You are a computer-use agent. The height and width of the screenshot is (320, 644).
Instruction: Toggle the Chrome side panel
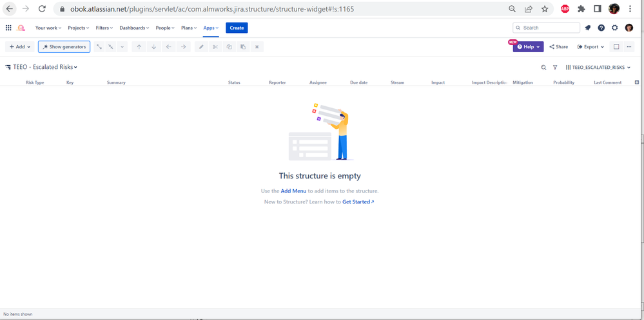click(598, 8)
